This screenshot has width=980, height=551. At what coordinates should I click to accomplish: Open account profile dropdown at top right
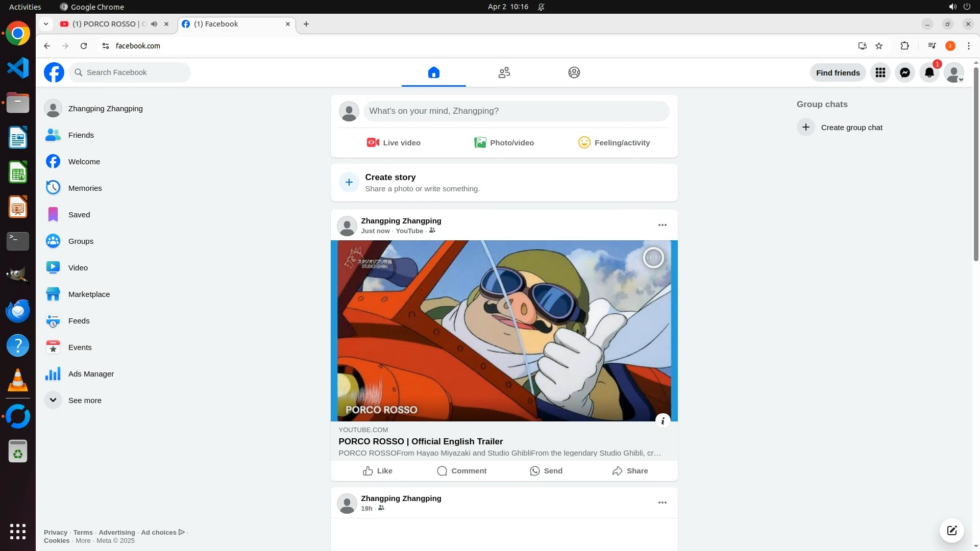(953, 72)
